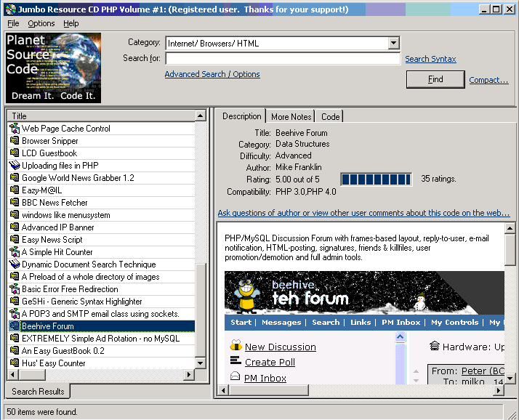The height and width of the screenshot is (420, 519).
Task: Switch to the More Notes tab
Action: (x=291, y=117)
